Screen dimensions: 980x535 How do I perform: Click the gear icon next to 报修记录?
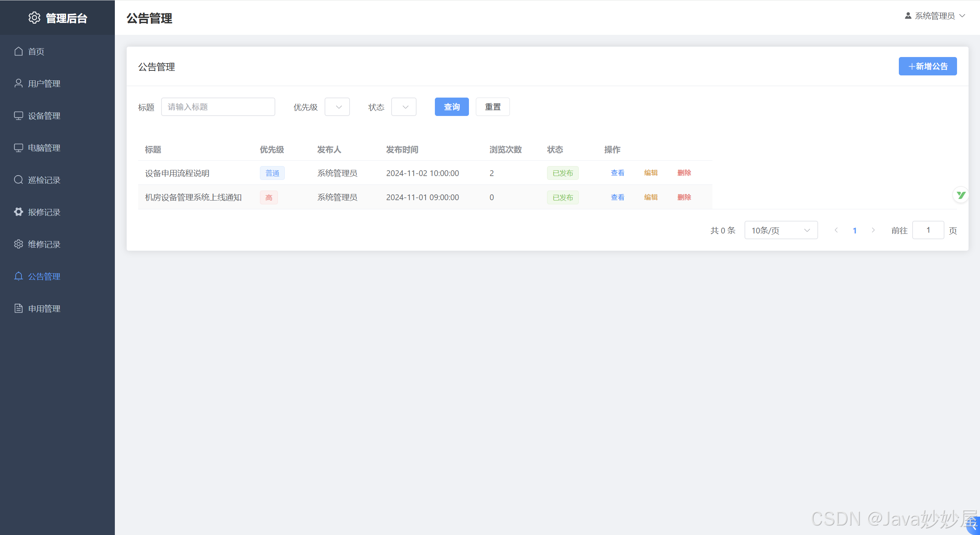click(18, 212)
